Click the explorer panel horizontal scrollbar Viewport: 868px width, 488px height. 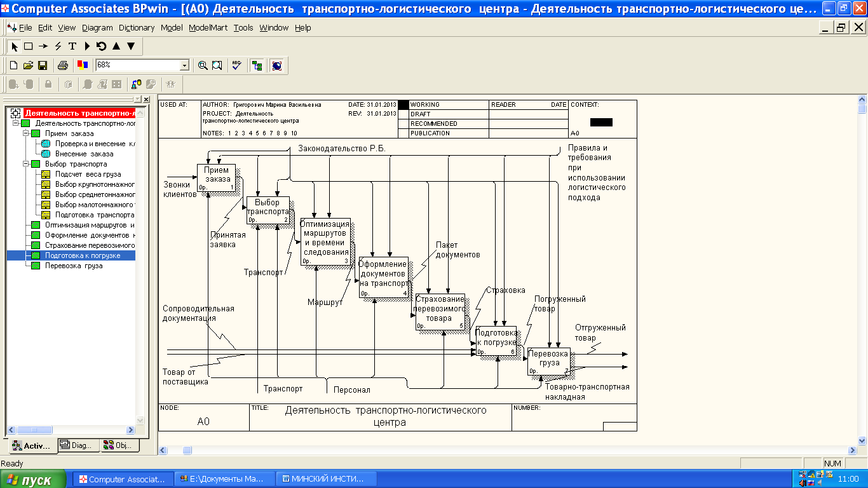coord(71,430)
